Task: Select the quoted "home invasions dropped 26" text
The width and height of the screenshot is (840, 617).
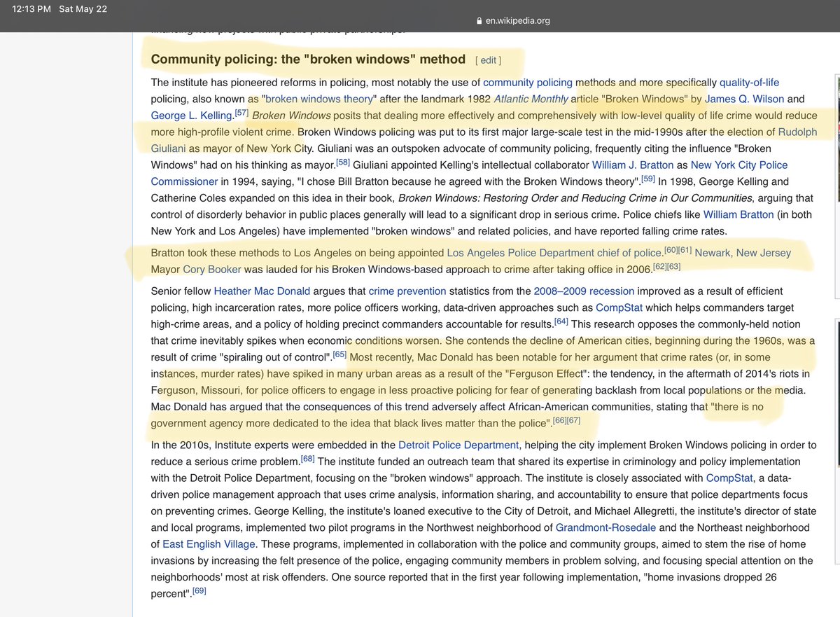Action: click(710, 577)
